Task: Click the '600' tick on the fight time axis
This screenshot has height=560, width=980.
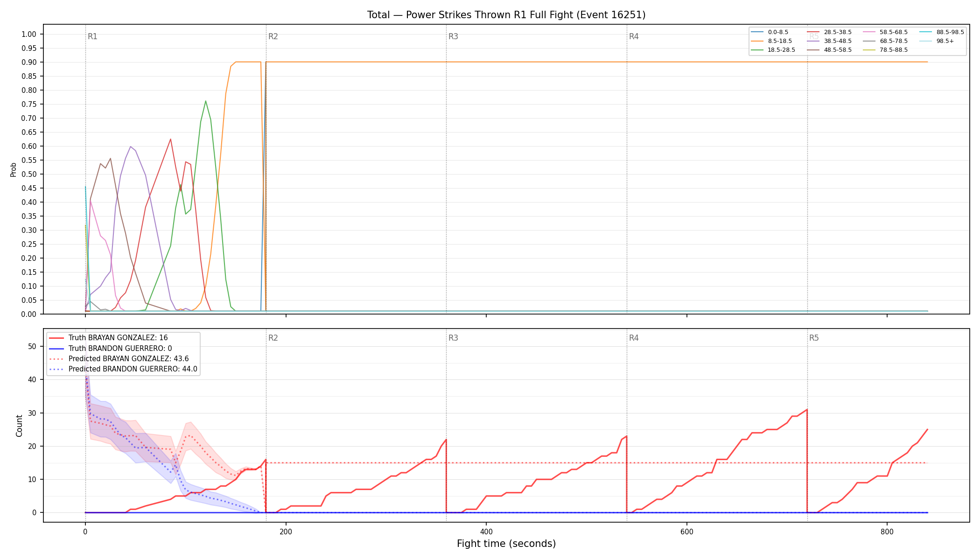Action: point(687,532)
